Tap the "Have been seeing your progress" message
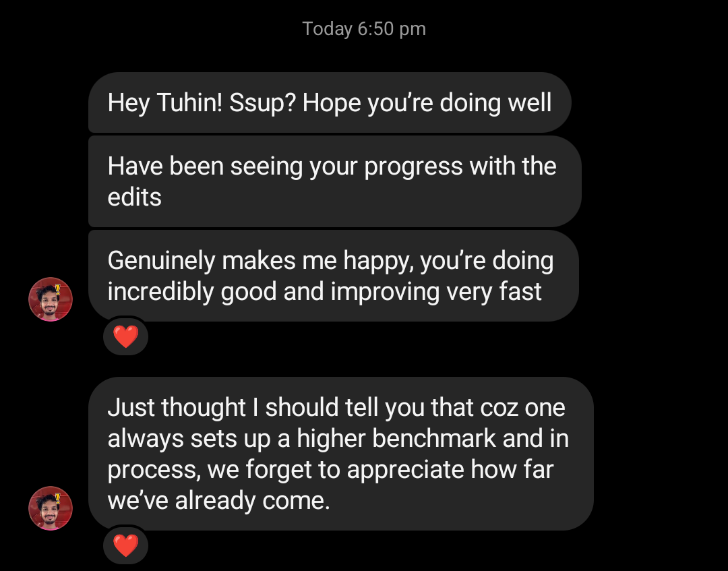The height and width of the screenshot is (571, 728). click(334, 181)
